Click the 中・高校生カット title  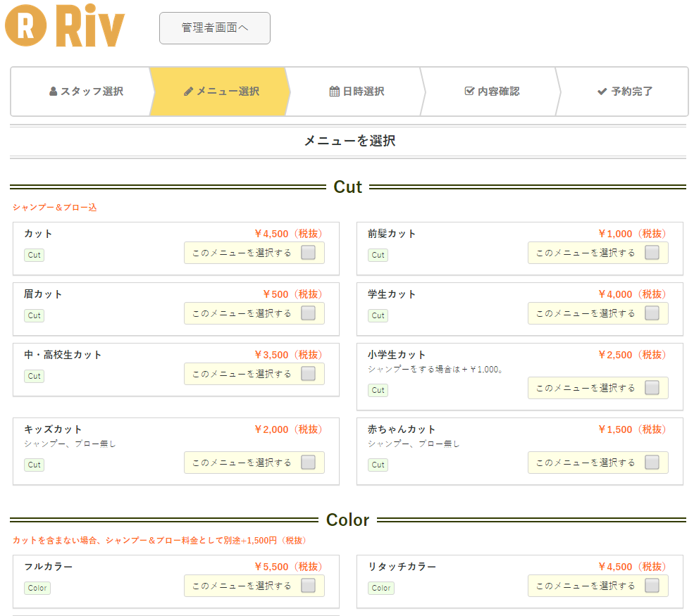click(63, 355)
